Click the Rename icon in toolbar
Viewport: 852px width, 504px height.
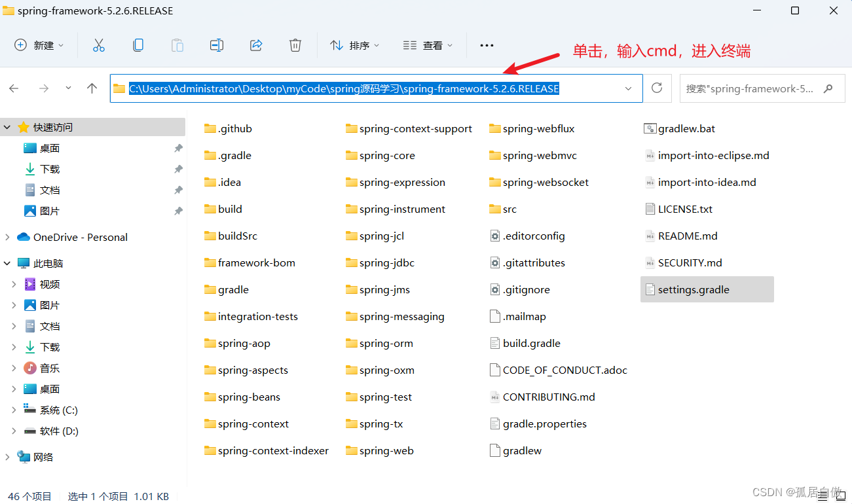tap(217, 45)
